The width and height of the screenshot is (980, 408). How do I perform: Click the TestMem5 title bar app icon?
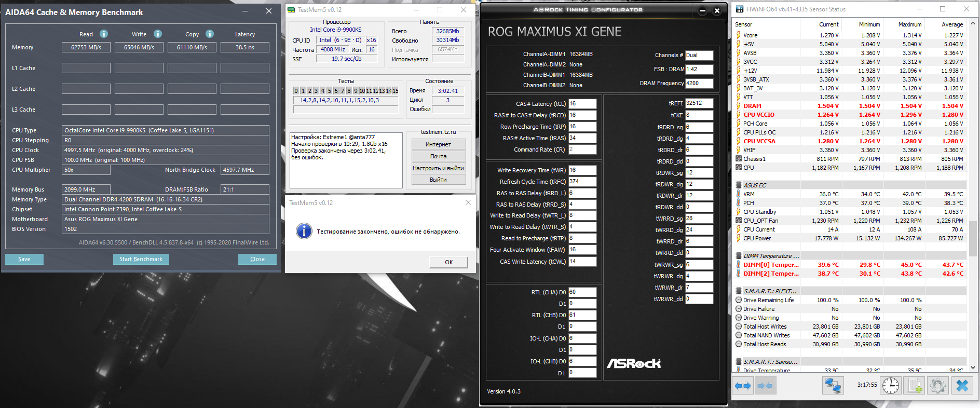(x=291, y=9)
